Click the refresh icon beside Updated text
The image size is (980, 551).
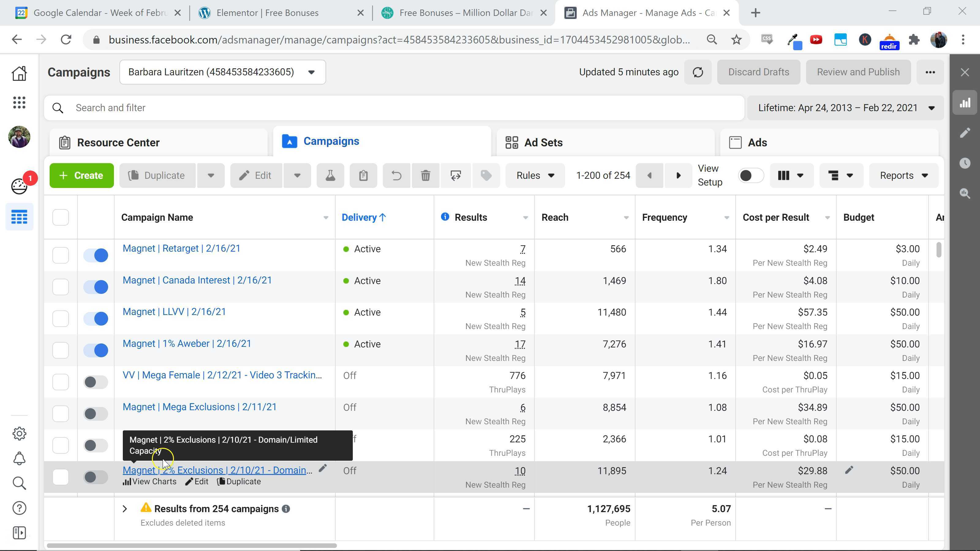[698, 72]
